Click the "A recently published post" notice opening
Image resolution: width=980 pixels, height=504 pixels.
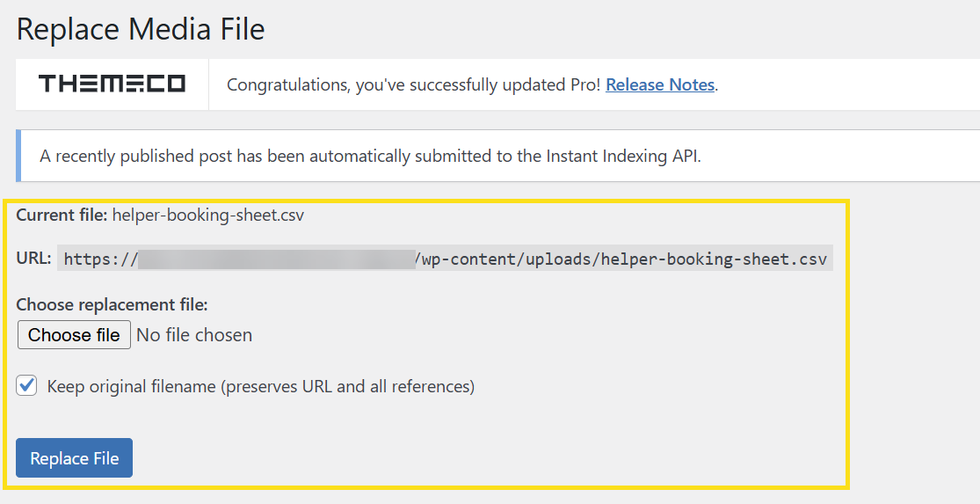click(136, 157)
